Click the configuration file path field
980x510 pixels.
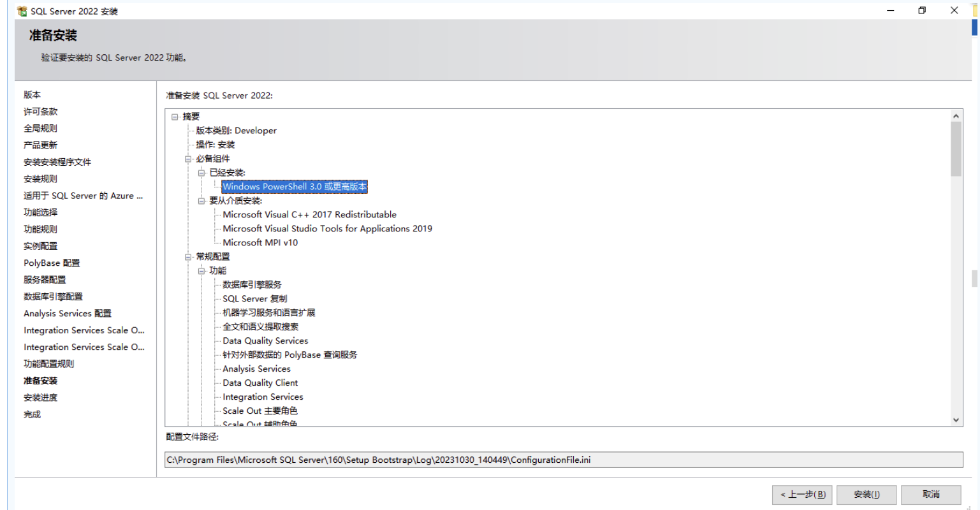[564, 460]
